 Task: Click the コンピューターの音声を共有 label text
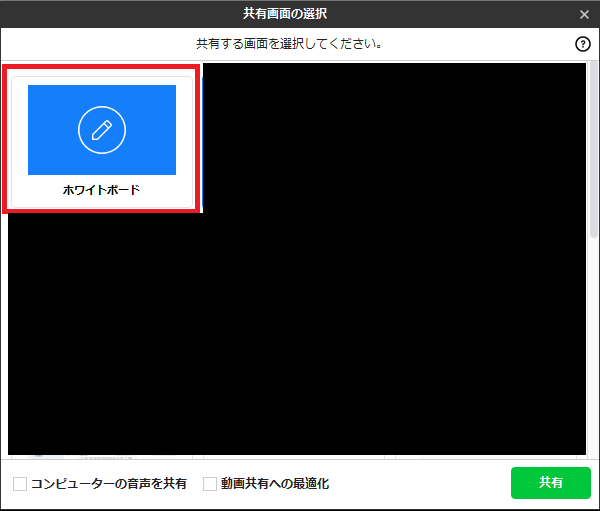click(x=108, y=484)
